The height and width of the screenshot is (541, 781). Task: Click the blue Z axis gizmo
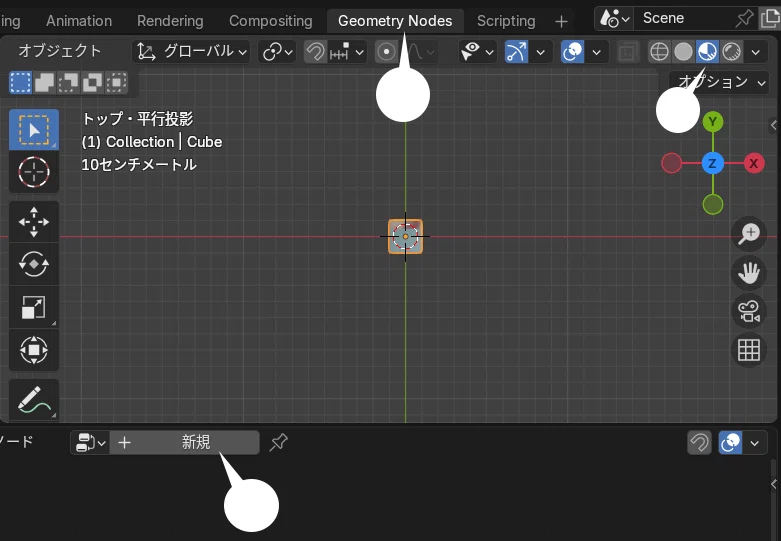(x=713, y=163)
